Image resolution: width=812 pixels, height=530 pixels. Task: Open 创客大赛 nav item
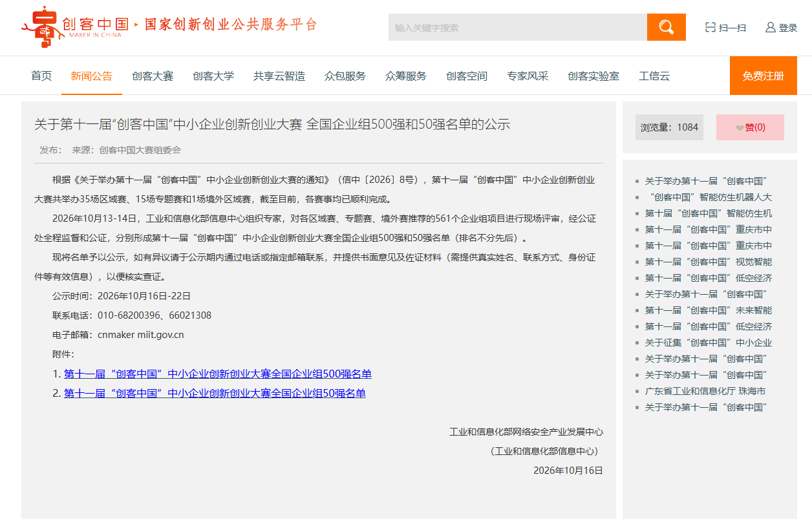(153, 76)
